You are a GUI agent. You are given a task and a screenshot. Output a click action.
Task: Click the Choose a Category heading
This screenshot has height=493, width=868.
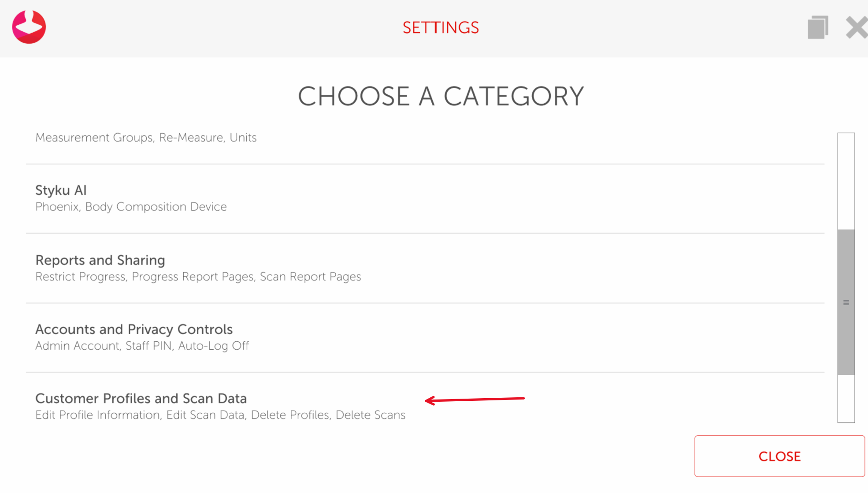(x=441, y=96)
